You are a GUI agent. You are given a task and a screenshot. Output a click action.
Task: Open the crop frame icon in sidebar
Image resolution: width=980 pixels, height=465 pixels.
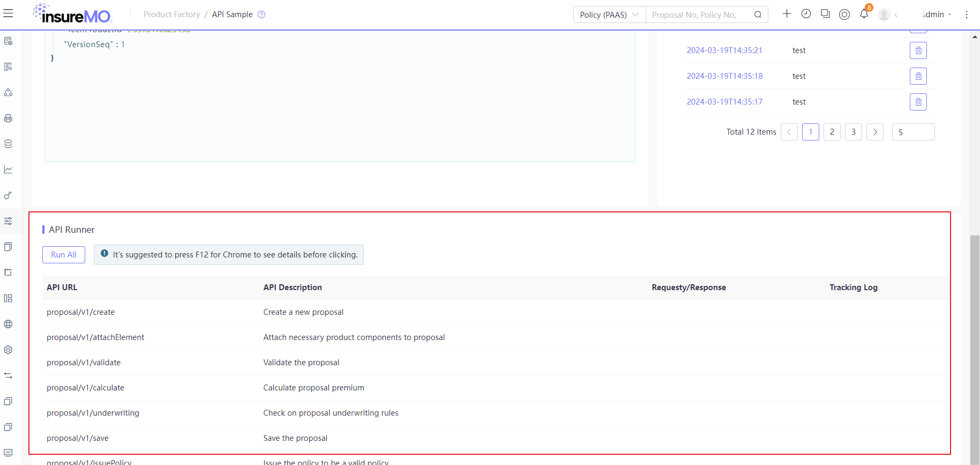[8, 272]
